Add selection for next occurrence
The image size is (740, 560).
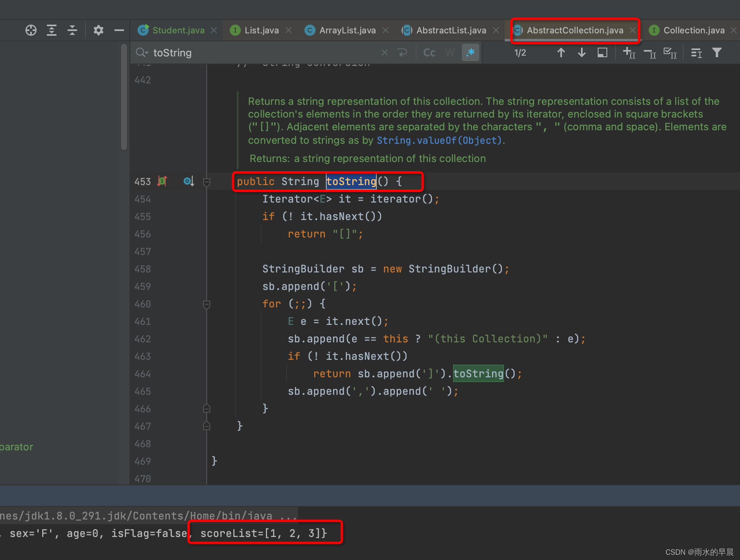(x=629, y=52)
